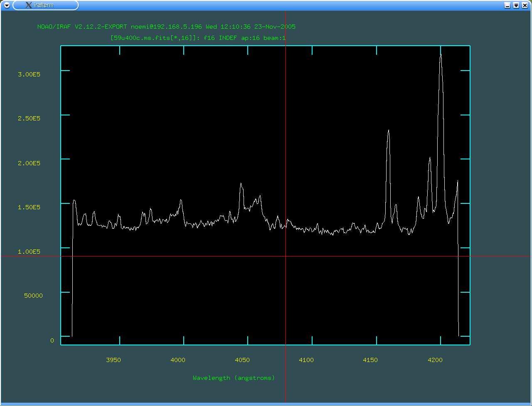The image size is (532, 406).
Task: Click the 4200 wavelength label
Action: 435,360
